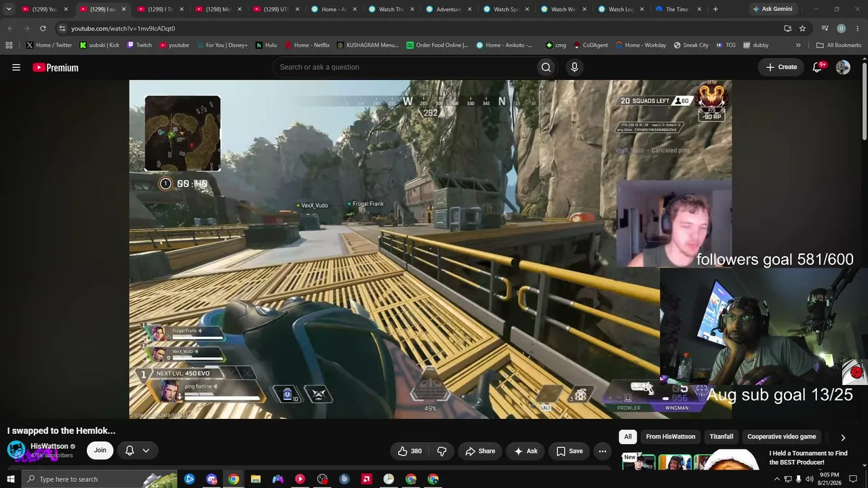
Task: Click the address bar URL
Action: [123, 28]
